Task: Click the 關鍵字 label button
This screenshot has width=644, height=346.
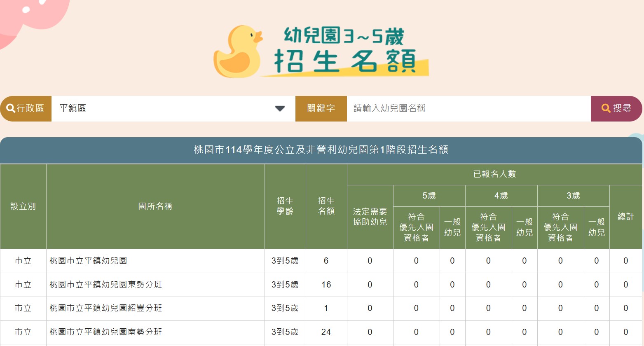Action: [x=321, y=108]
